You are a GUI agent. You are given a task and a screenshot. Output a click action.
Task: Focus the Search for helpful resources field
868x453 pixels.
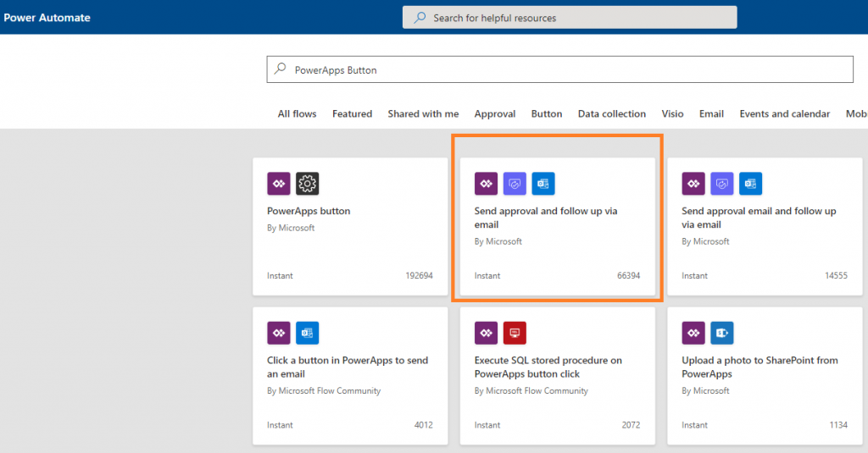pyautogui.click(x=570, y=17)
